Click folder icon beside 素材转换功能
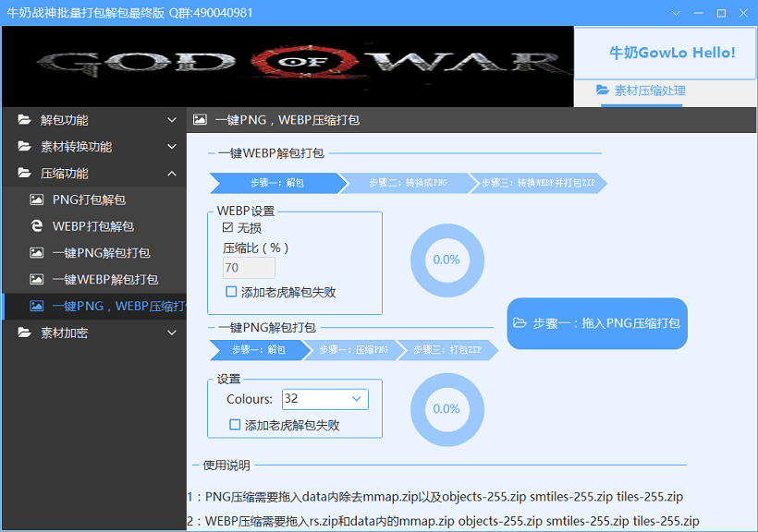This screenshot has width=758, height=532. coord(24,147)
